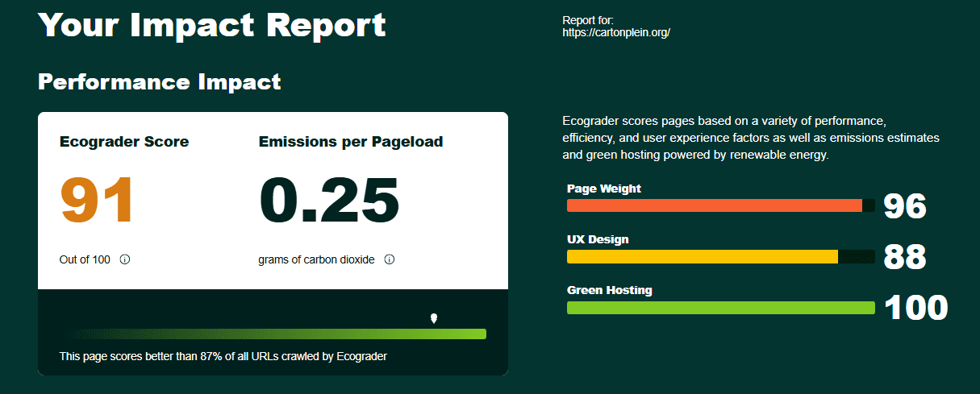Click info icon beside Out of 100
Screen dimensions: 980x394
coord(125,259)
